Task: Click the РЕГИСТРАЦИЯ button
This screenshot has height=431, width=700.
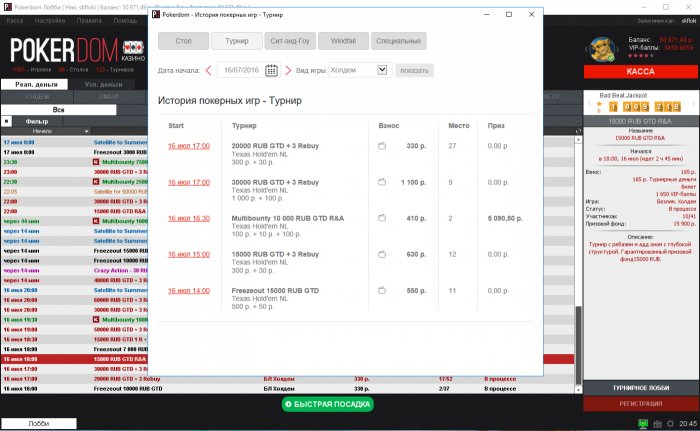Action: (x=641, y=404)
